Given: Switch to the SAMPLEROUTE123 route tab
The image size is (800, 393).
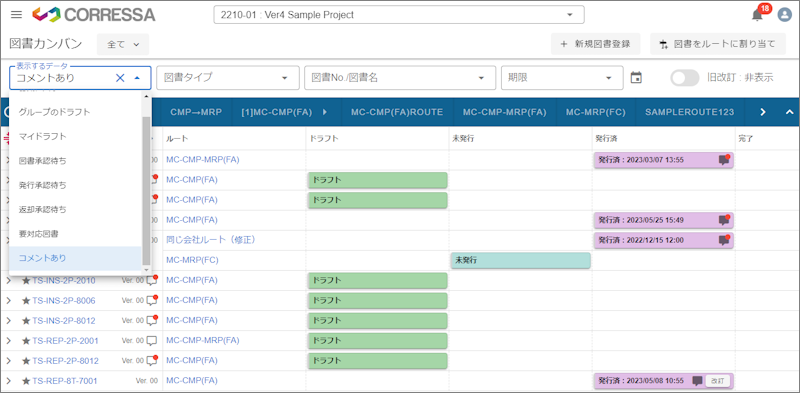Looking at the screenshot, I should tap(689, 112).
